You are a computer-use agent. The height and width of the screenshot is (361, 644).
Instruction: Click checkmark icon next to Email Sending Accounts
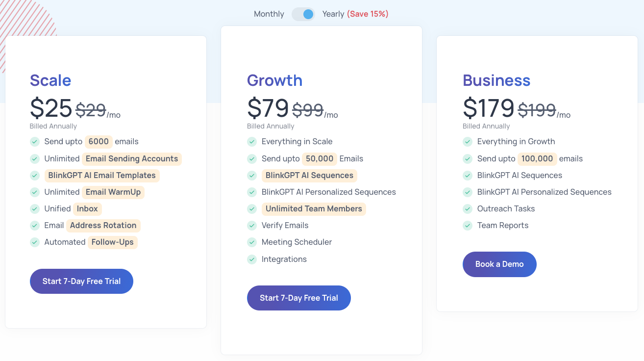(35, 159)
